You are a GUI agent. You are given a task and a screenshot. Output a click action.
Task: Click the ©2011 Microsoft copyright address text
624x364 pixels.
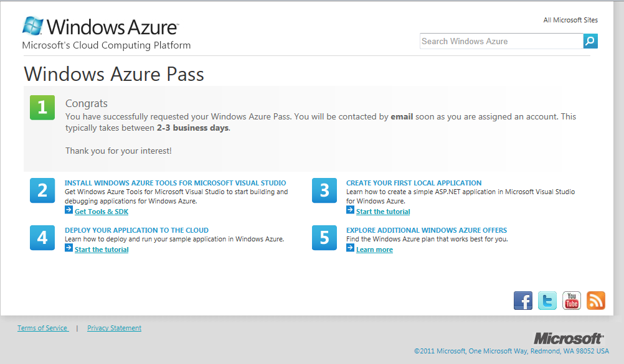click(511, 351)
